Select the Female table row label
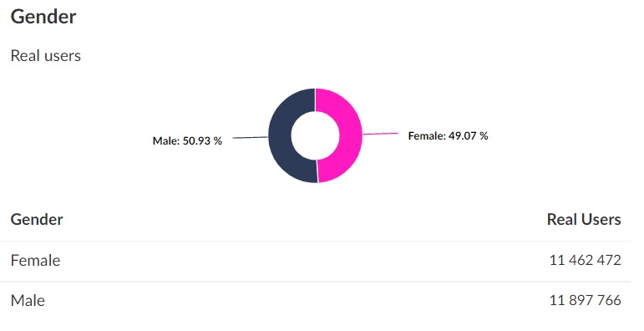Viewport: 644px width, 331px height. point(35,260)
